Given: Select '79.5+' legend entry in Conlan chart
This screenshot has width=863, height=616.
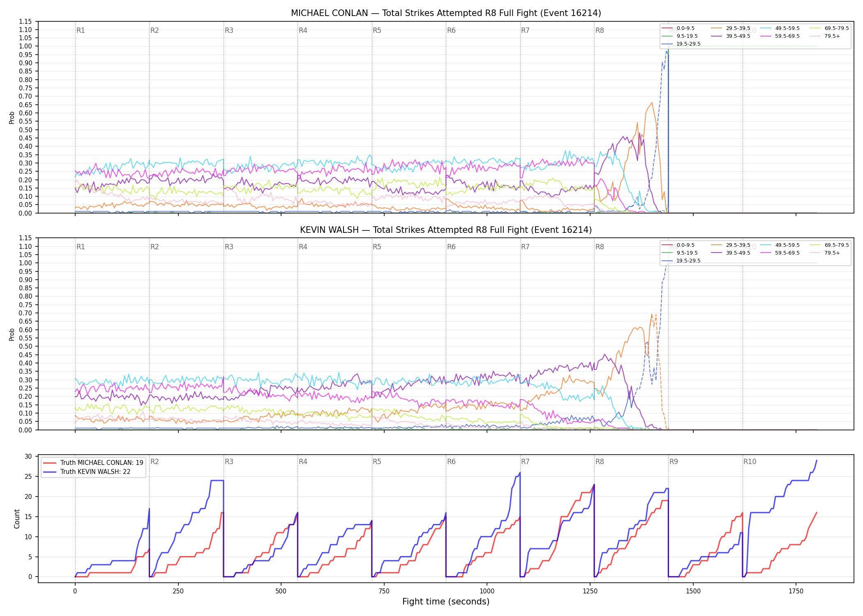Looking at the screenshot, I should coord(825,36).
